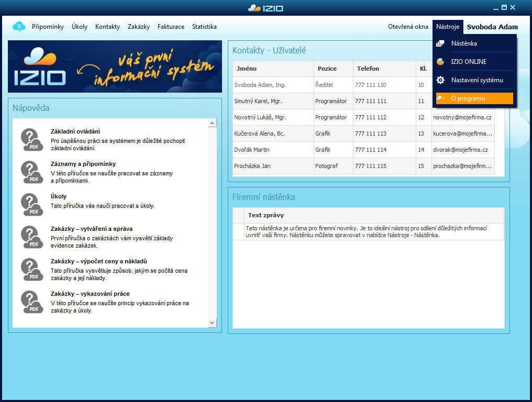
Task: Open PDF guide icon for Základní ovládání
Action: pyautogui.click(x=31, y=139)
